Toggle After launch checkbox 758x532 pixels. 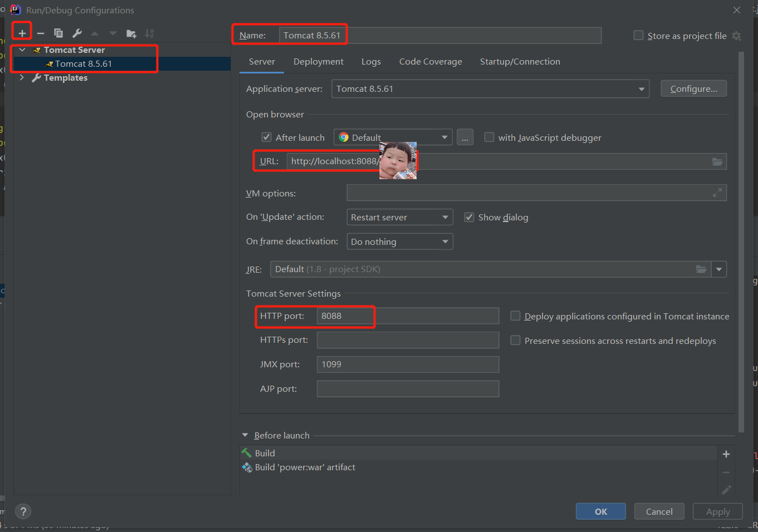pyautogui.click(x=266, y=137)
